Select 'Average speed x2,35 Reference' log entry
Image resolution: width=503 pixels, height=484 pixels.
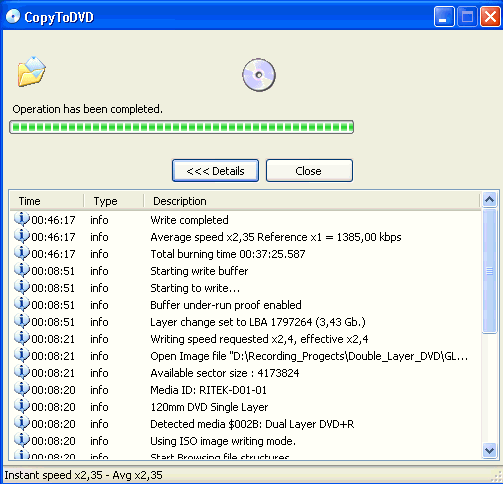click(x=245, y=237)
